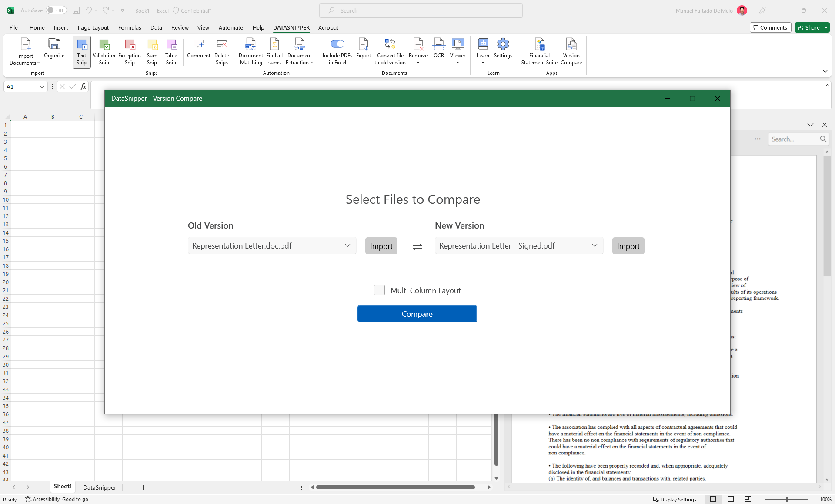The image size is (835, 504).
Task: Type in the Excel Search field
Action: point(421,10)
